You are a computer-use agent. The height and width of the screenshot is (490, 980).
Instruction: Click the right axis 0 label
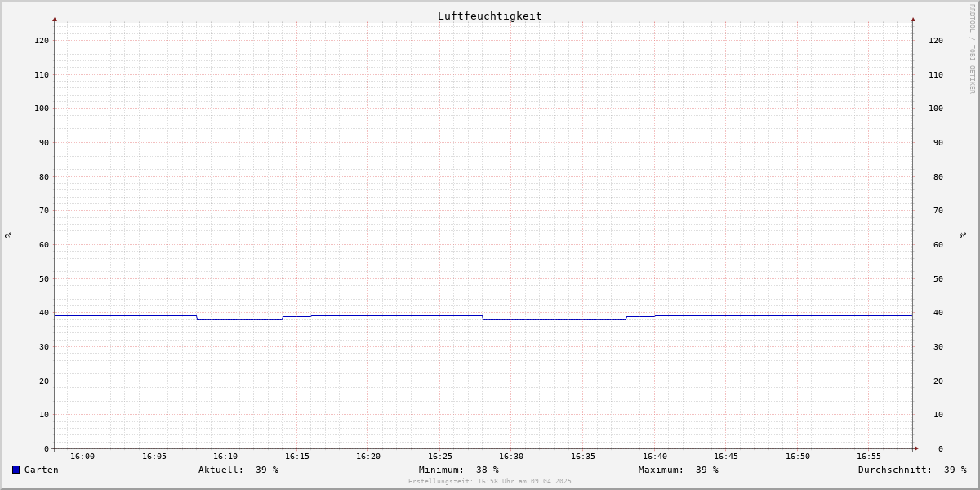(940, 449)
